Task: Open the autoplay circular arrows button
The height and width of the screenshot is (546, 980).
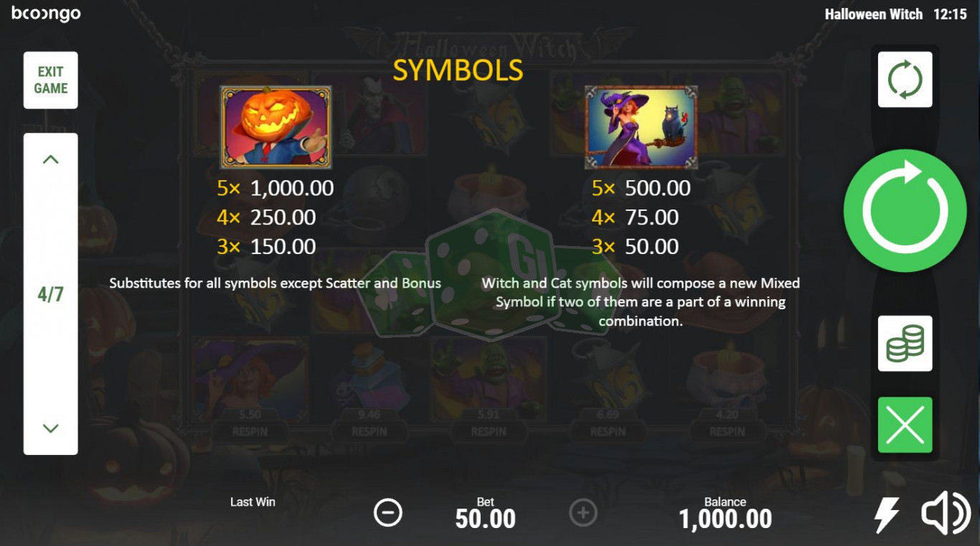Action: [905, 80]
